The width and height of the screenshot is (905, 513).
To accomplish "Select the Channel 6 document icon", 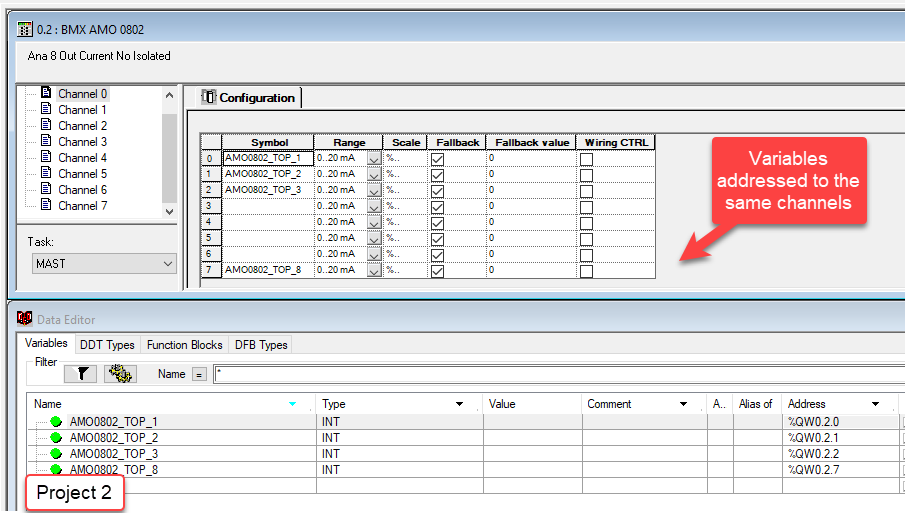I will [x=46, y=189].
